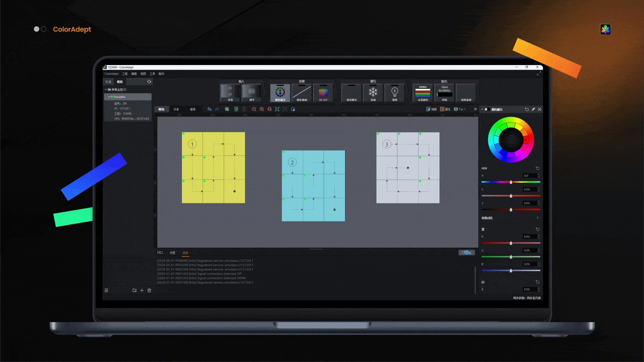Collapse the Simulator tree node
Viewport: 644px width, 362px height.
tap(109, 97)
